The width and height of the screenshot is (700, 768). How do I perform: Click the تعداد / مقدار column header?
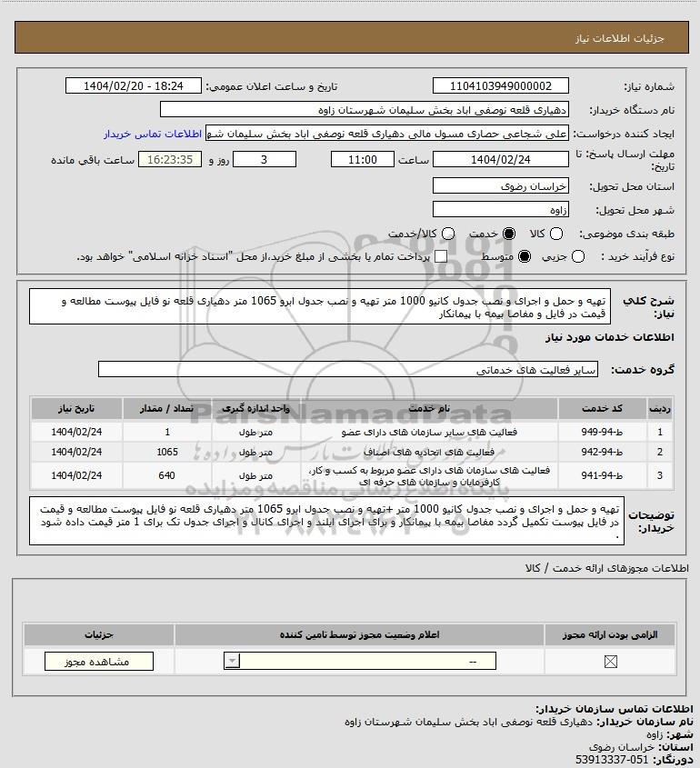pos(167,408)
